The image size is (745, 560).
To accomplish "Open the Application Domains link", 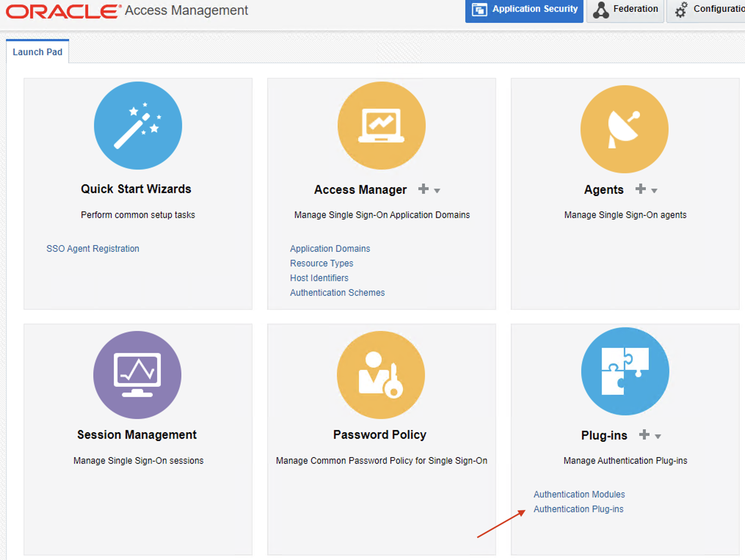I will pos(330,248).
